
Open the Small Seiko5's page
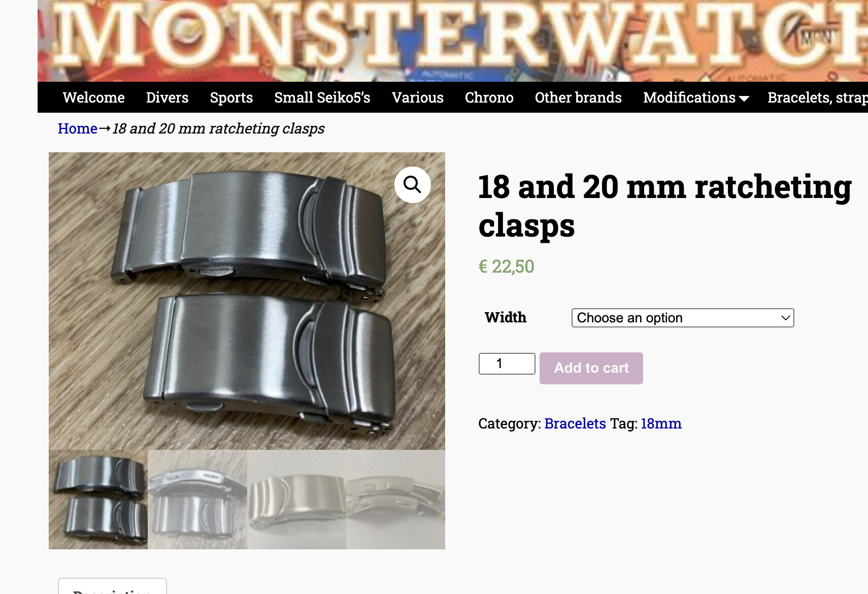[x=322, y=97]
